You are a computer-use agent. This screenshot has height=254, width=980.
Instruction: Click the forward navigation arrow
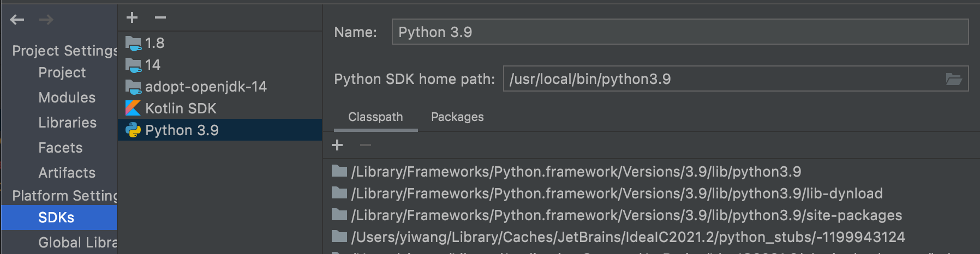click(x=46, y=20)
